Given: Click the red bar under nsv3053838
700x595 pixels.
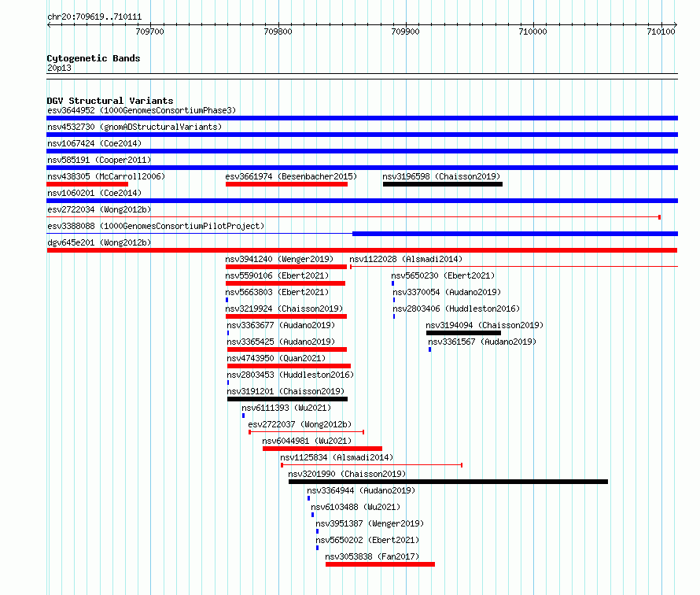Looking at the screenshot, I should pos(381,564).
